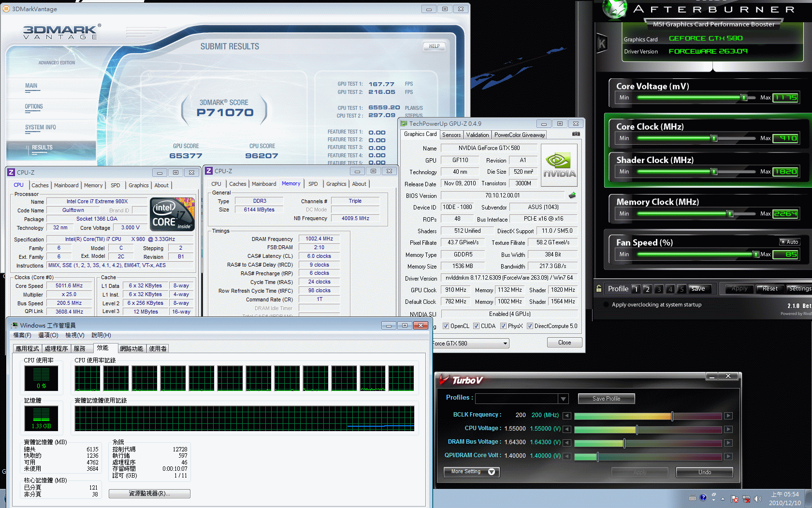Toggle the OpenCL checkbox in GPU-Z

(446, 326)
